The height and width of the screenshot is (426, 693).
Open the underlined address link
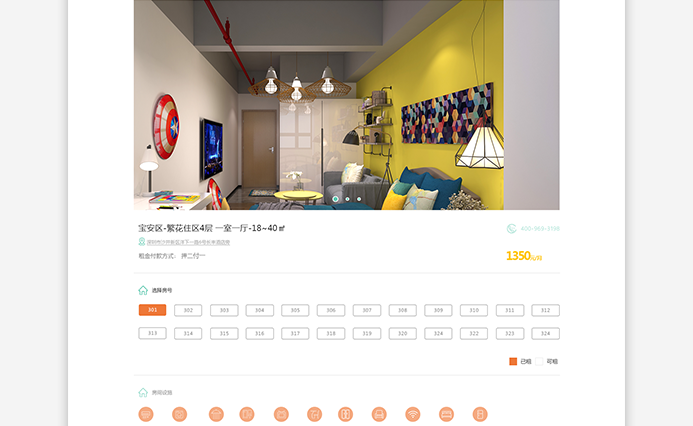pos(188,242)
